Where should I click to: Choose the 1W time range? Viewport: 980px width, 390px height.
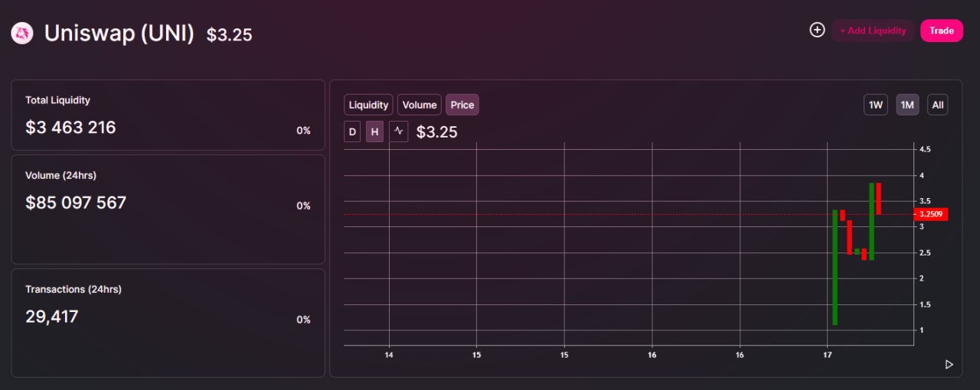pos(876,105)
